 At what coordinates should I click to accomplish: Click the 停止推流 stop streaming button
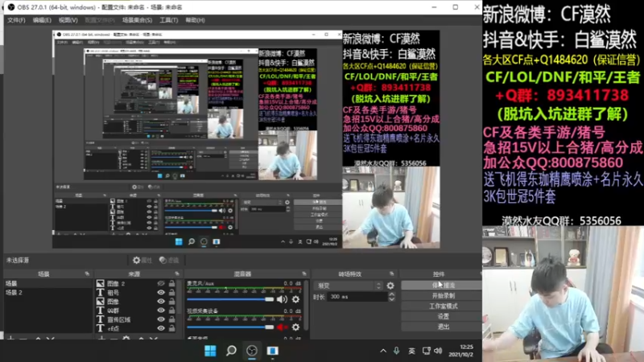click(441, 285)
